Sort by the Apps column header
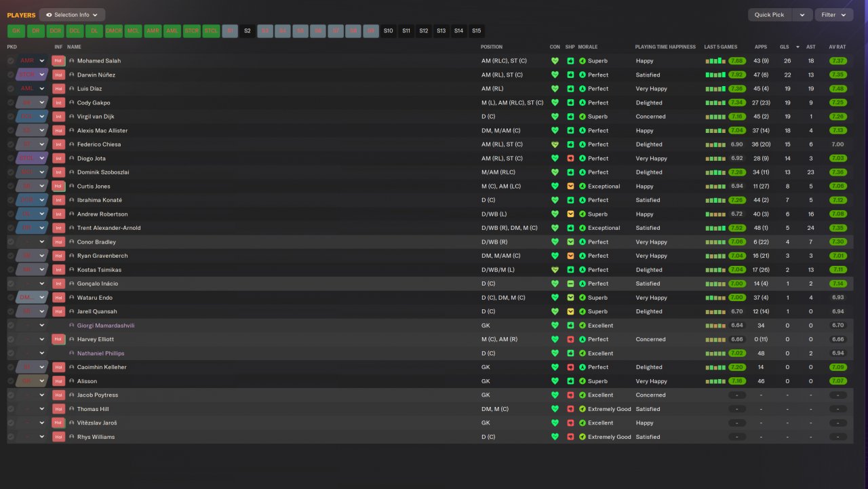868x489 pixels. (x=761, y=47)
